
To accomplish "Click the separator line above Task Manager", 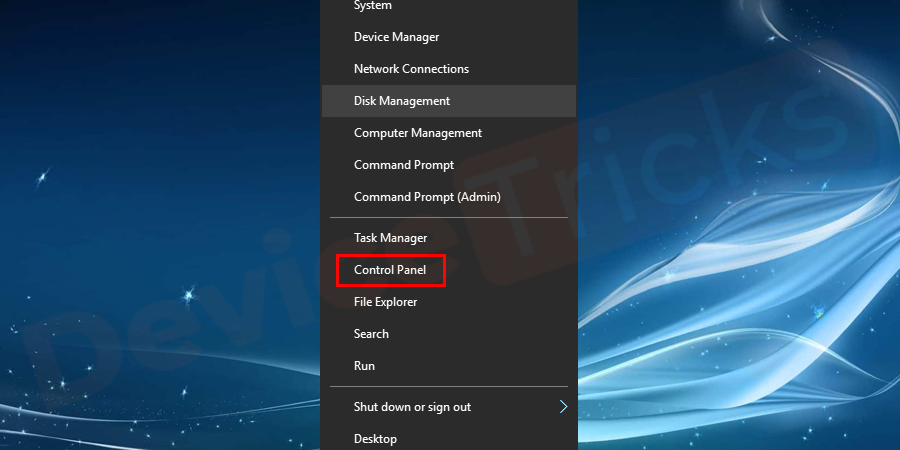I will [x=449, y=218].
